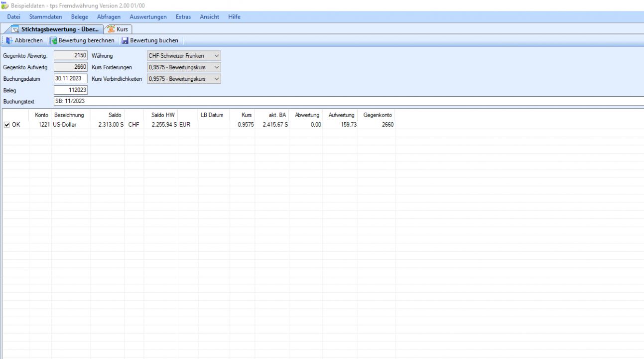Open the Auswertungen menu

tap(148, 17)
